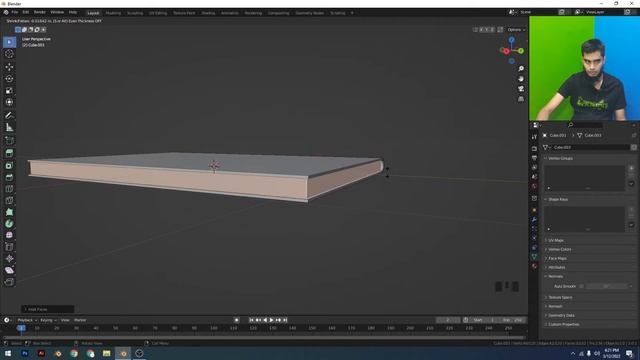Click the timeline horizontal scrollbar

pyautogui.click(x=264, y=338)
